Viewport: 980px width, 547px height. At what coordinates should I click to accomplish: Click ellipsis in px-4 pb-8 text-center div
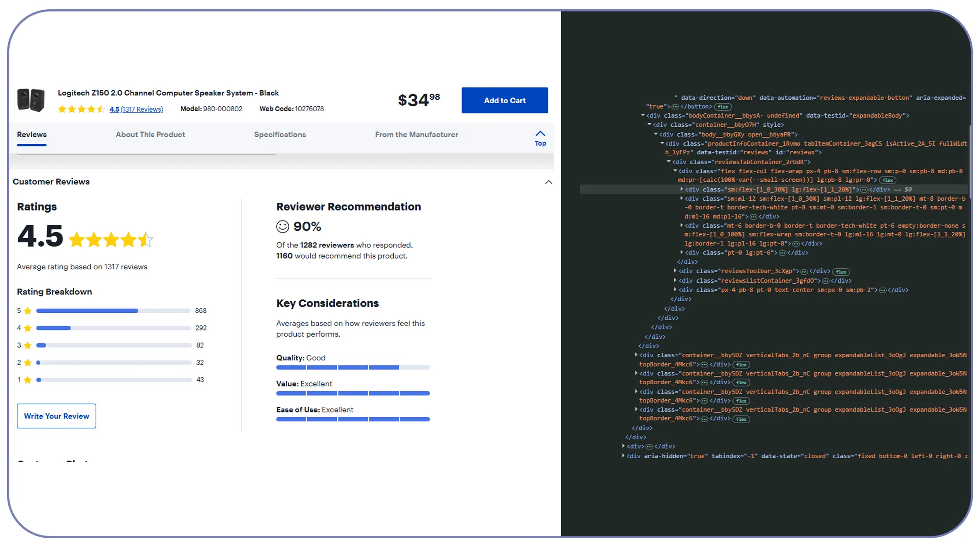[x=883, y=290]
